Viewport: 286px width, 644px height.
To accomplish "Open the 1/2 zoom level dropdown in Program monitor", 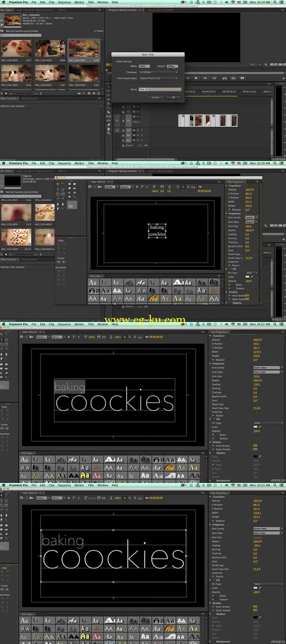I will (x=255, y=64).
